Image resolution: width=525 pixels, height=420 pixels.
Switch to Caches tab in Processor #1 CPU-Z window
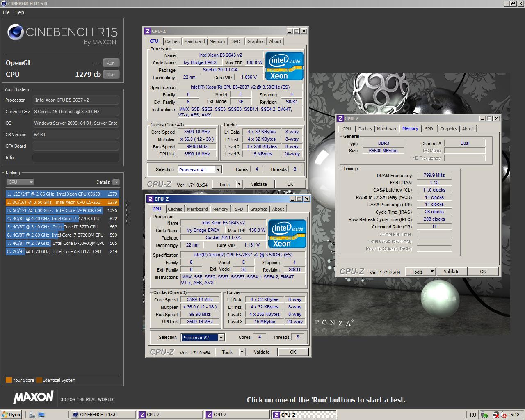click(172, 41)
